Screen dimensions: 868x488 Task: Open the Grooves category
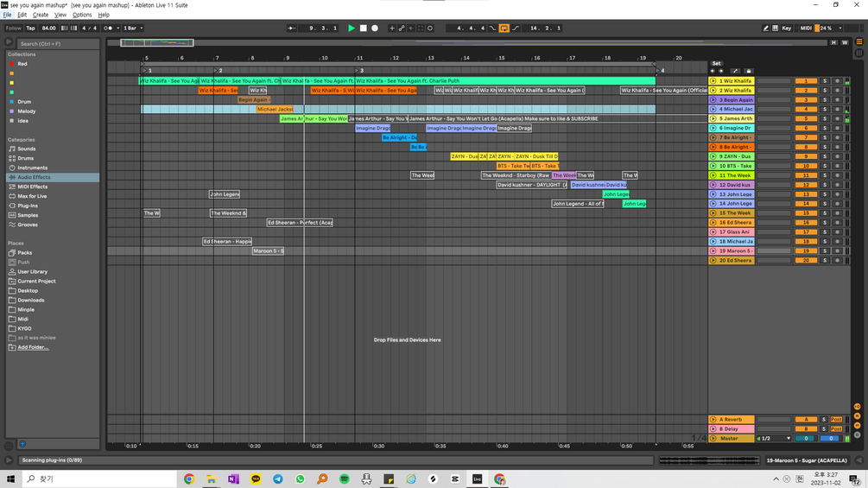pos(28,225)
